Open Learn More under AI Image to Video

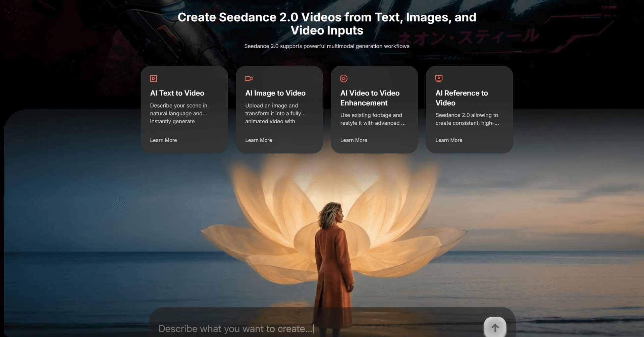259,140
